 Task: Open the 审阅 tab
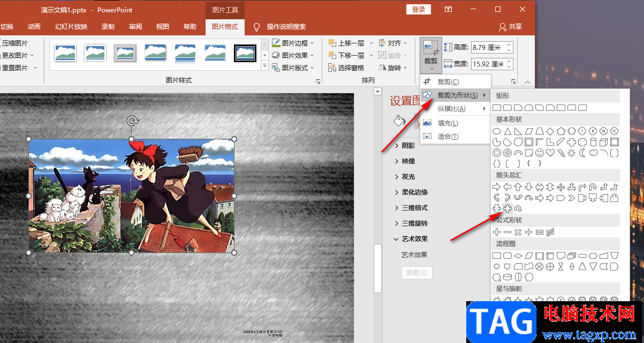(135, 27)
